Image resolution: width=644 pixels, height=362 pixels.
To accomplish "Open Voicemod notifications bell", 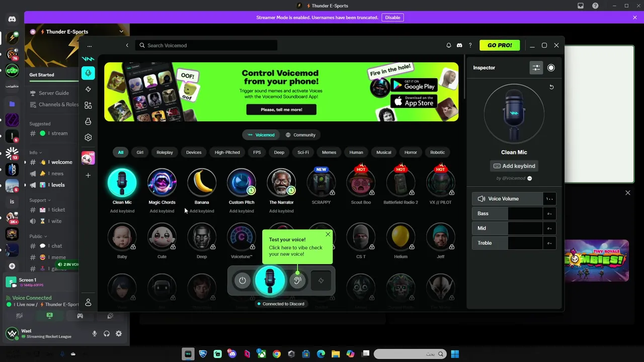I will coord(449,45).
